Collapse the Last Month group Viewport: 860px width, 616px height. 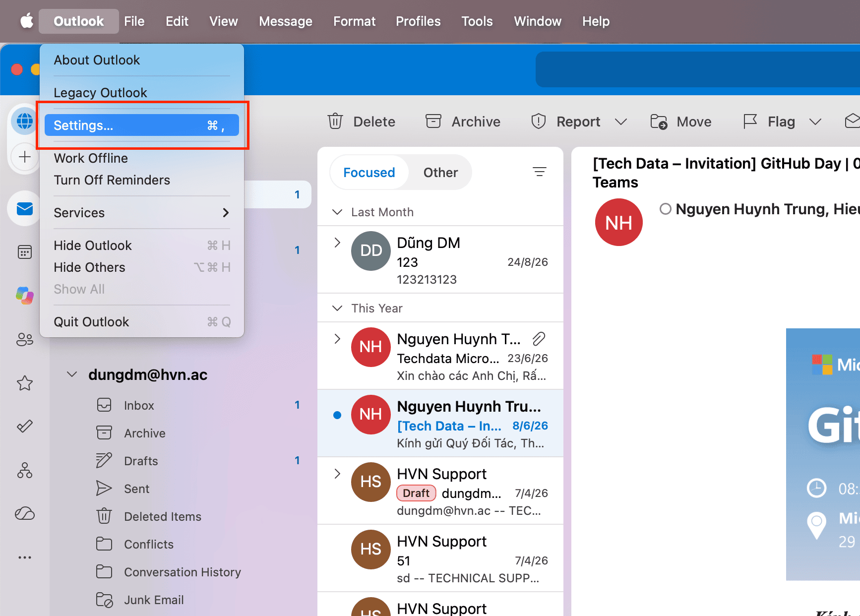click(x=337, y=212)
